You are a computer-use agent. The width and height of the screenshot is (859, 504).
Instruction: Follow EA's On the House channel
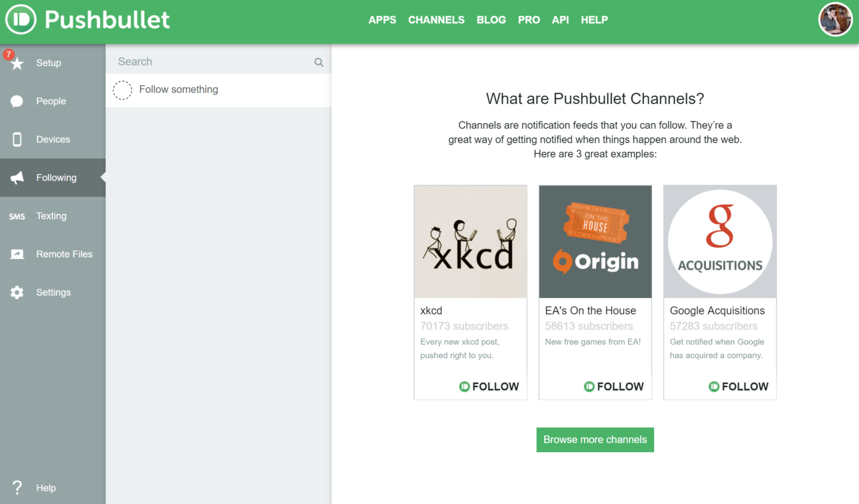click(613, 386)
